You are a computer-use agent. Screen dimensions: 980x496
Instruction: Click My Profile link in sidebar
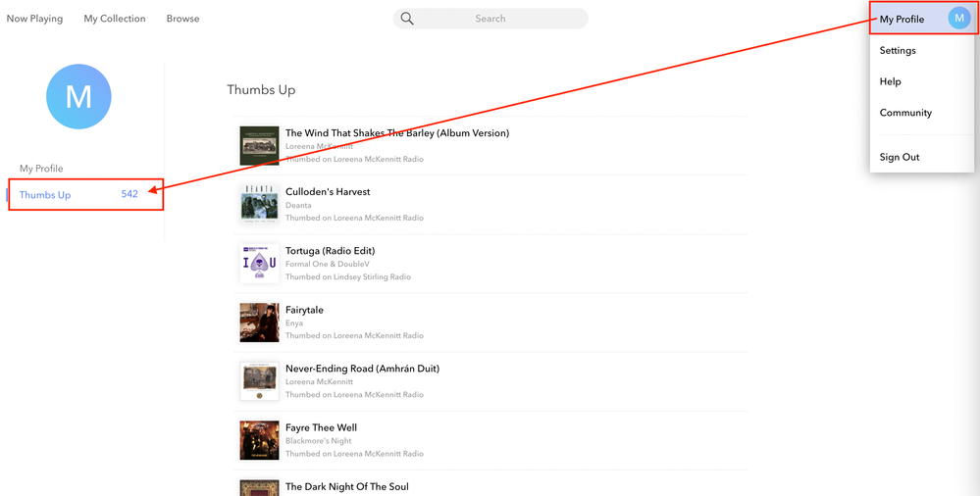pos(41,169)
